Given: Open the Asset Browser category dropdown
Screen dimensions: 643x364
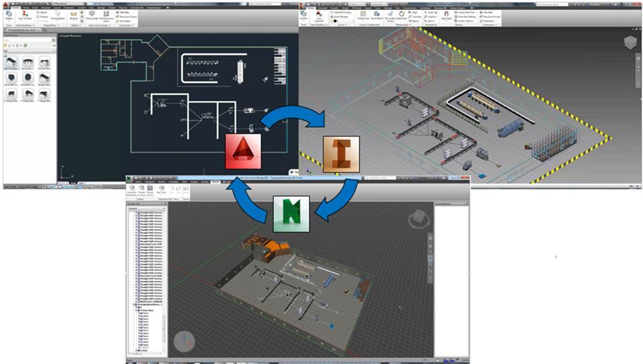Looking at the screenshot, I should click(x=29, y=51).
